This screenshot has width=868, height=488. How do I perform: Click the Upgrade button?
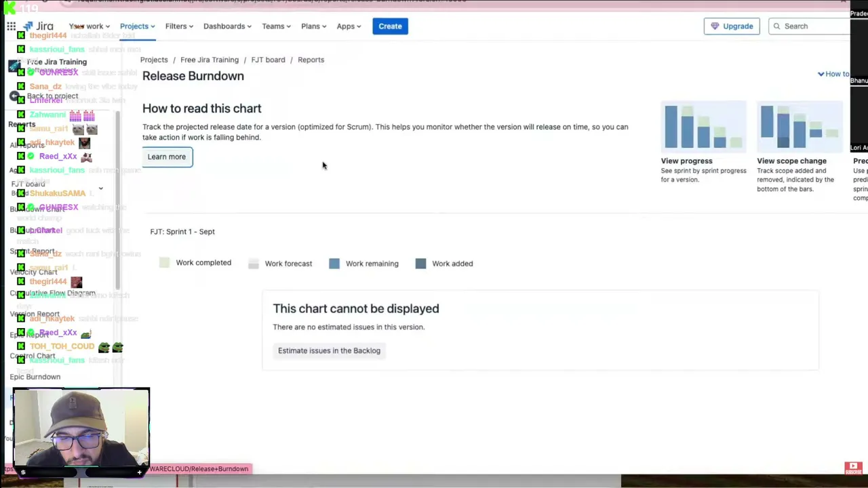[x=732, y=26]
